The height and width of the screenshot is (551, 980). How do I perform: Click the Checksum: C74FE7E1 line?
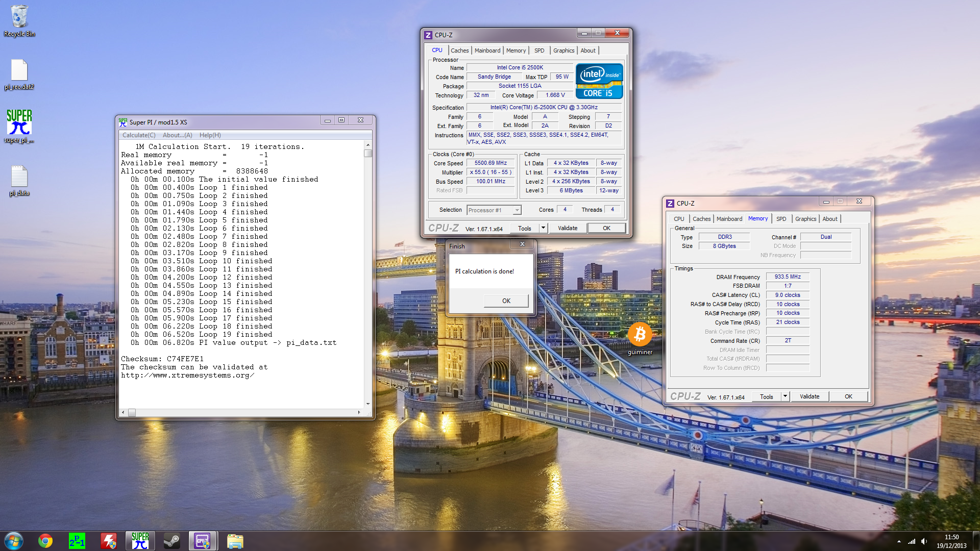(162, 359)
